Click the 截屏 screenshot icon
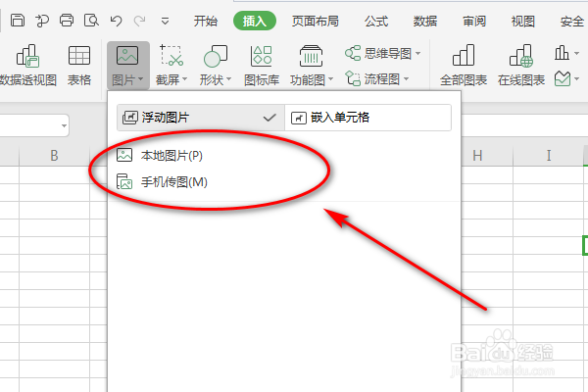 (x=171, y=56)
